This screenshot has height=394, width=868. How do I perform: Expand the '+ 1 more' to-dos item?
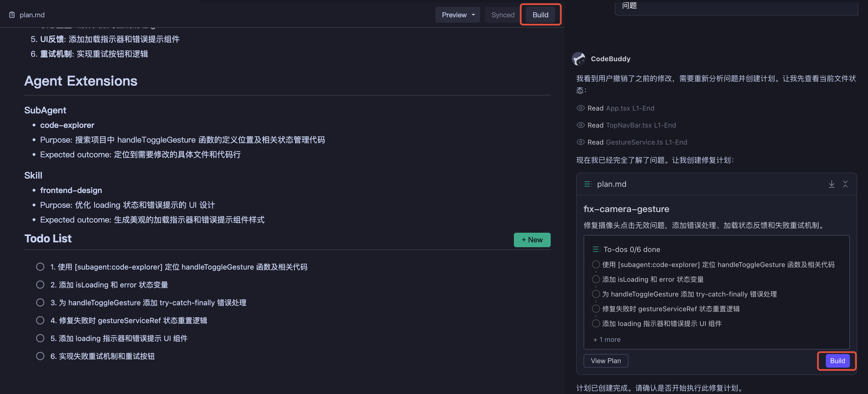(x=606, y=339)
